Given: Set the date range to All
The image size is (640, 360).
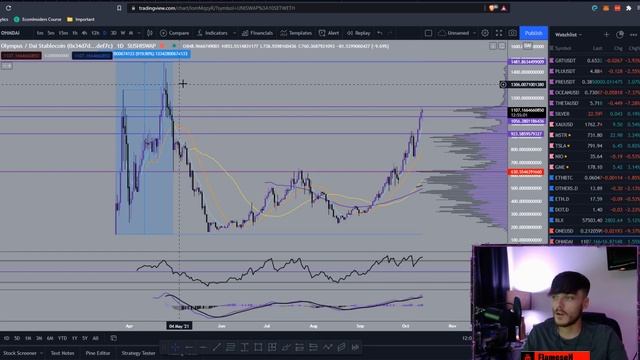Looking at the screenshot, I should (x=96, y=338).
